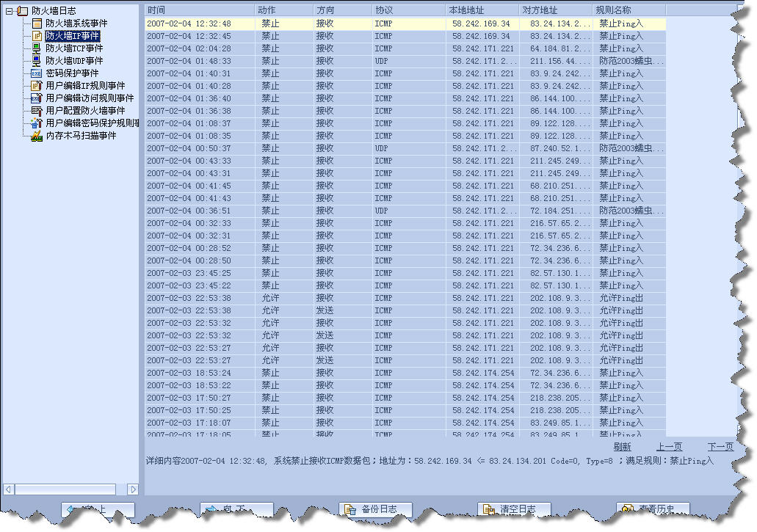Sort by the 规则名称 column header
Screen dimensions: 757x532
coord(629,10)
